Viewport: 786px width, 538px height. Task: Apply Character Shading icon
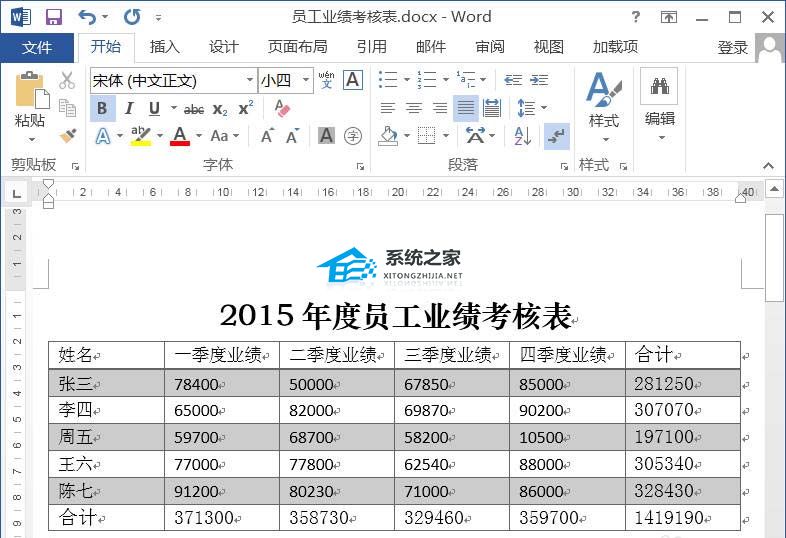(x=326, y=135)
